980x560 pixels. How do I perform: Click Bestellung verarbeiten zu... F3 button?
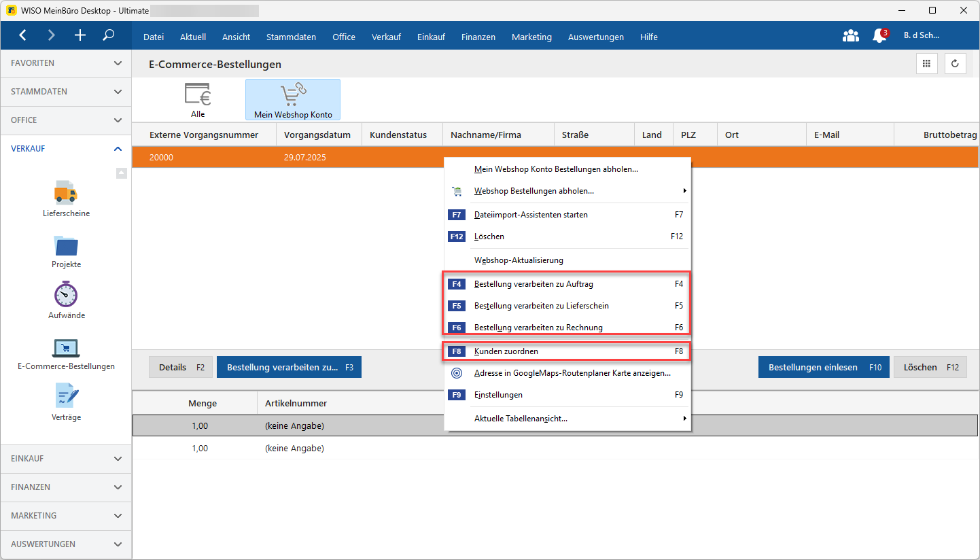coord(290,367)
